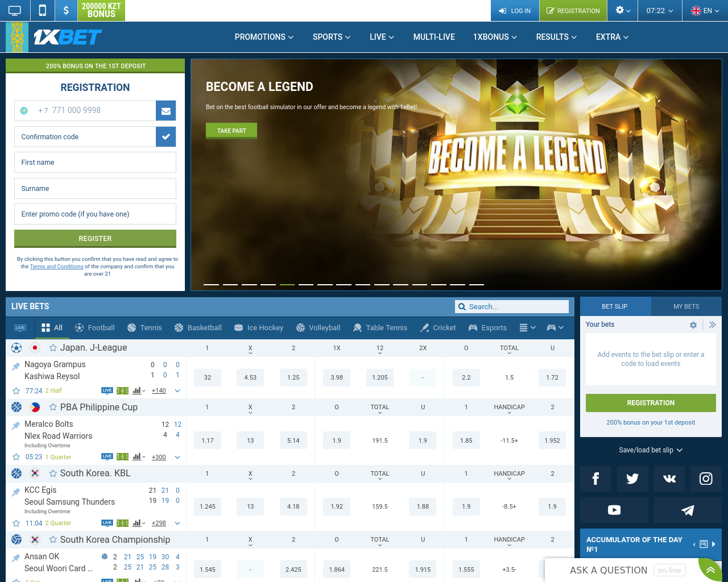Open game zone field icon for Meralco Bolts

click(x=122, y=457)
